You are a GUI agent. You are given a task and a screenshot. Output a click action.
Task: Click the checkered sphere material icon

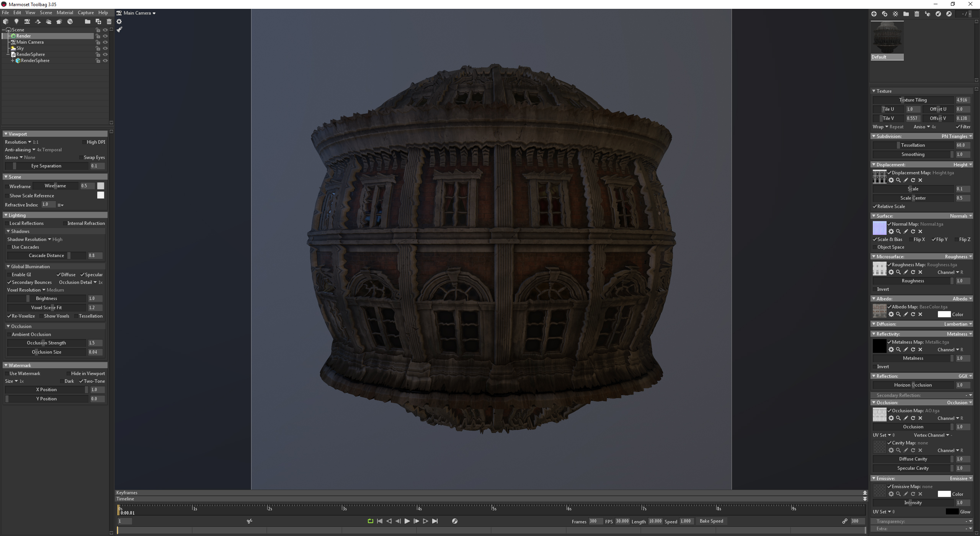click(x=895, y=14)
